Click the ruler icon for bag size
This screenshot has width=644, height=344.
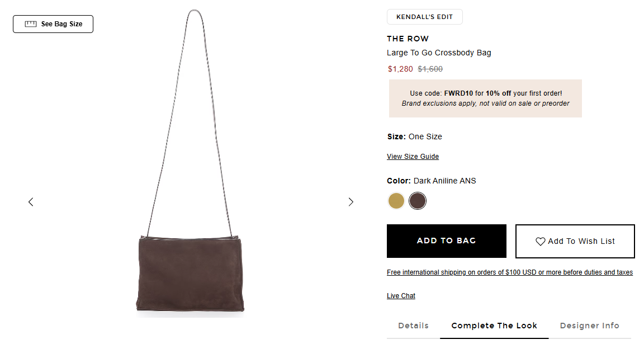(x=31, y=24)
